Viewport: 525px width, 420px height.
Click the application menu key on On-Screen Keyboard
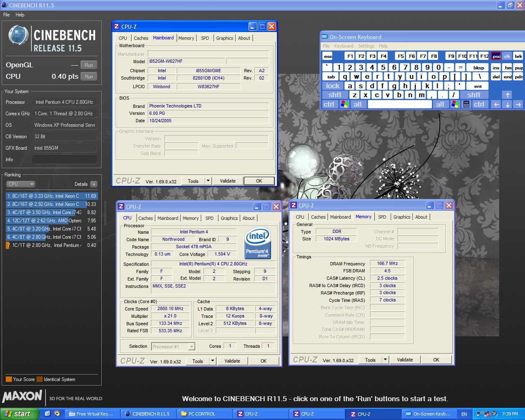[466, 104]
